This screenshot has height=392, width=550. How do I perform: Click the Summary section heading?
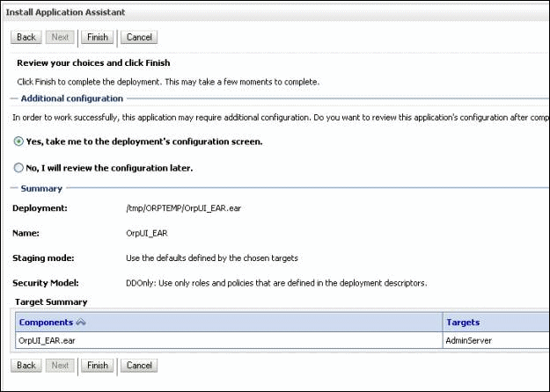tap(41, 188)
